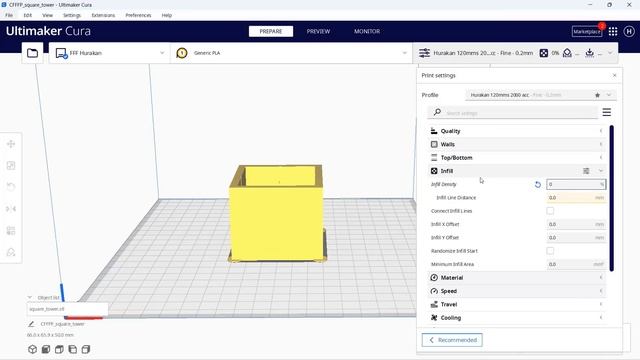Open the Extensions menu
Image resolution: width=640 pixels, height=360 pixels.
click(x=103, y=15)
